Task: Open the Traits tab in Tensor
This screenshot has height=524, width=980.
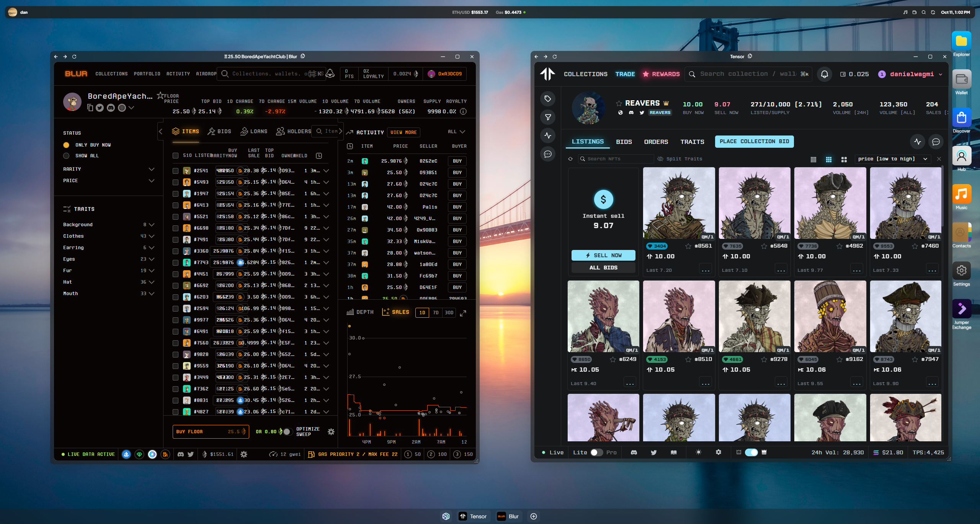Action: (x=692, y=142)
